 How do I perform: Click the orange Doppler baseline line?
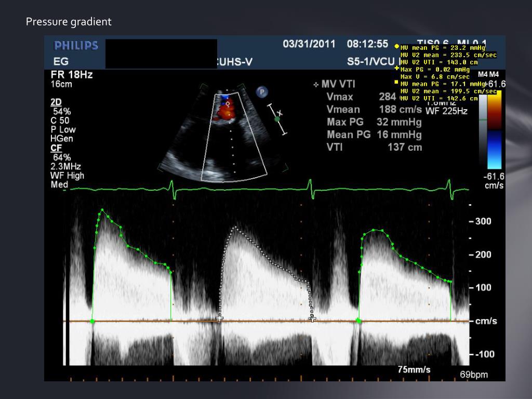[x=260, y=322]
